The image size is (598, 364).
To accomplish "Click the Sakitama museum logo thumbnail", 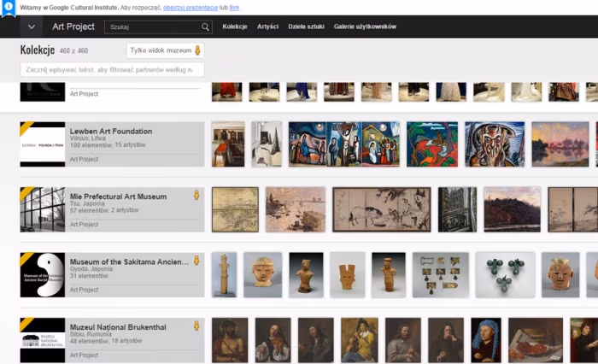I will tap(43, 275).
